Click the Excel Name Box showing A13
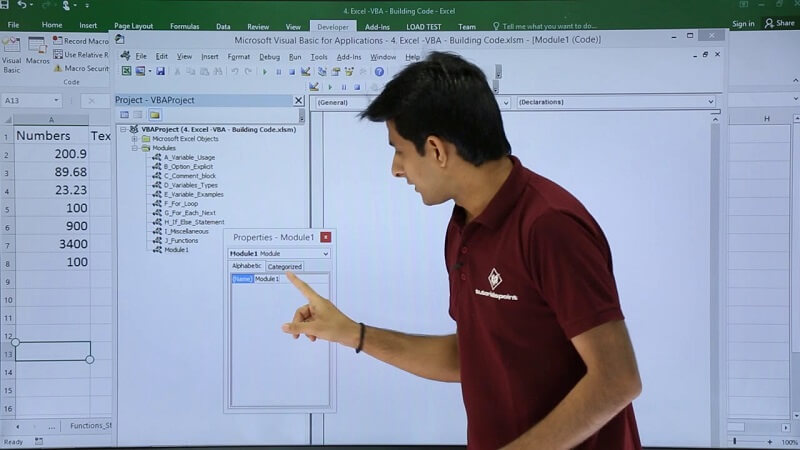Screen dimensions: 800x450 coord(30,101)
